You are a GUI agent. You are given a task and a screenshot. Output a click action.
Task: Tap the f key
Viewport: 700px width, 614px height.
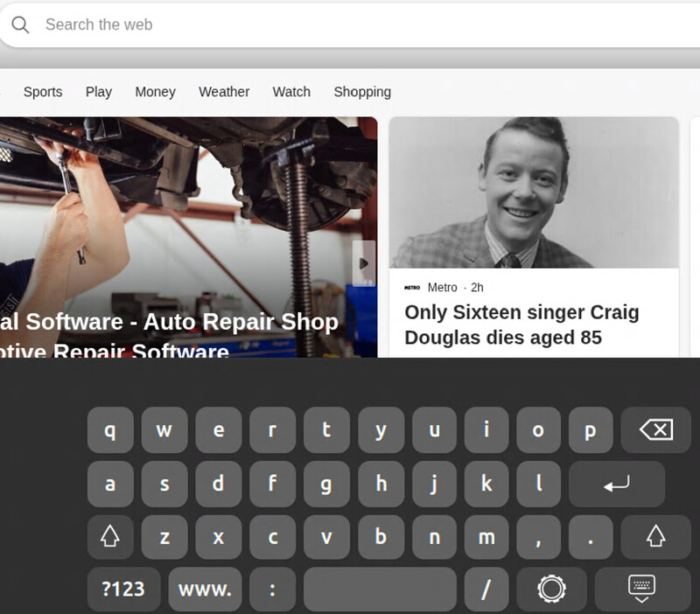(x=273, y=484)
